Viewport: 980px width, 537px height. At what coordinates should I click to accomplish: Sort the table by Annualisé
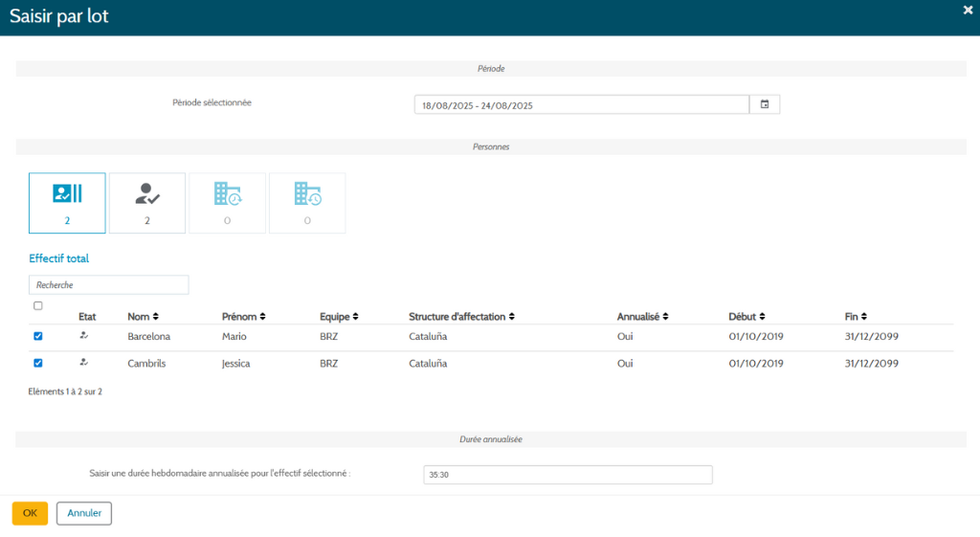pos(642,316)
